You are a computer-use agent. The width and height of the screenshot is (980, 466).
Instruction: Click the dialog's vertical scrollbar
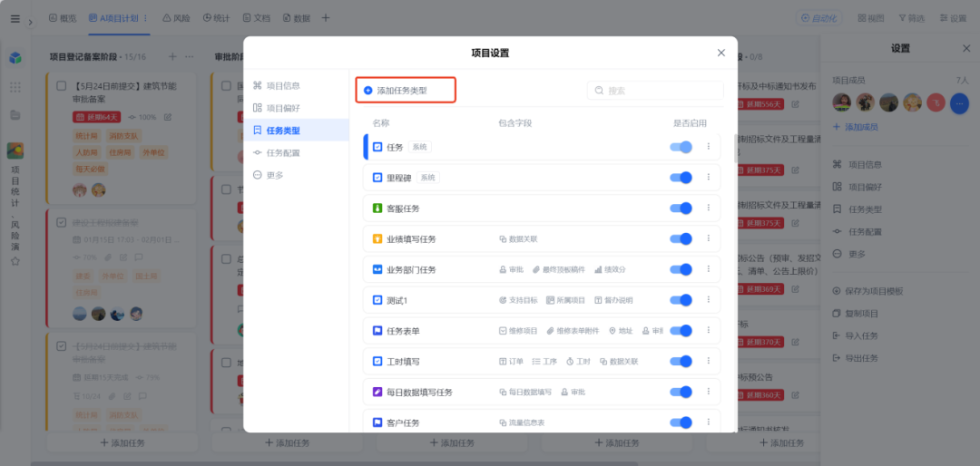pyautogui.click(x=734, y=149)
